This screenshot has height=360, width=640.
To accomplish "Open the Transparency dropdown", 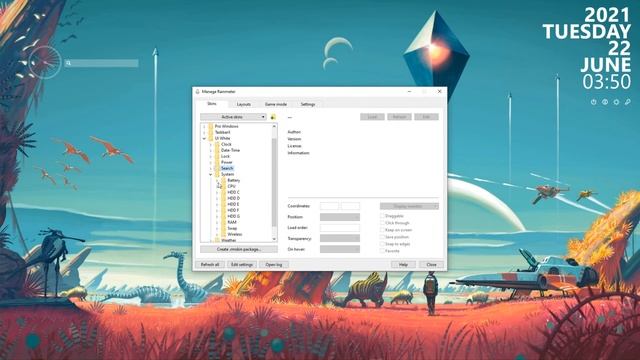I will 340,238.
